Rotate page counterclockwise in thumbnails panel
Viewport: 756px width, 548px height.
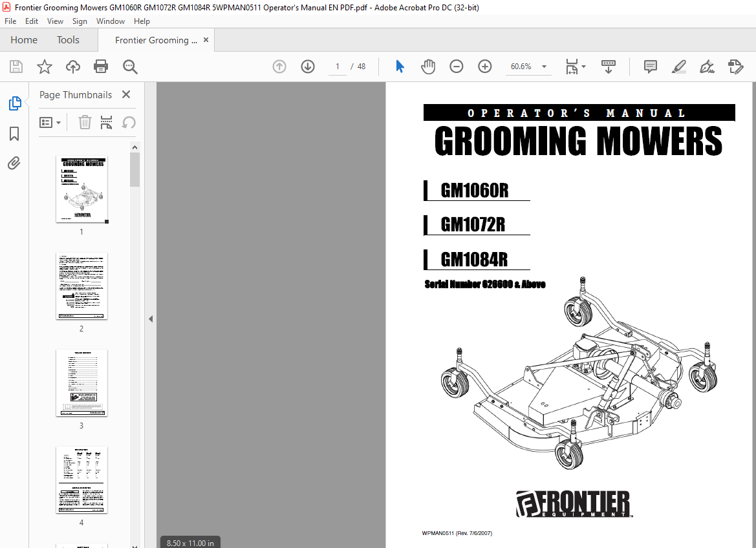[x=128, y=122]
